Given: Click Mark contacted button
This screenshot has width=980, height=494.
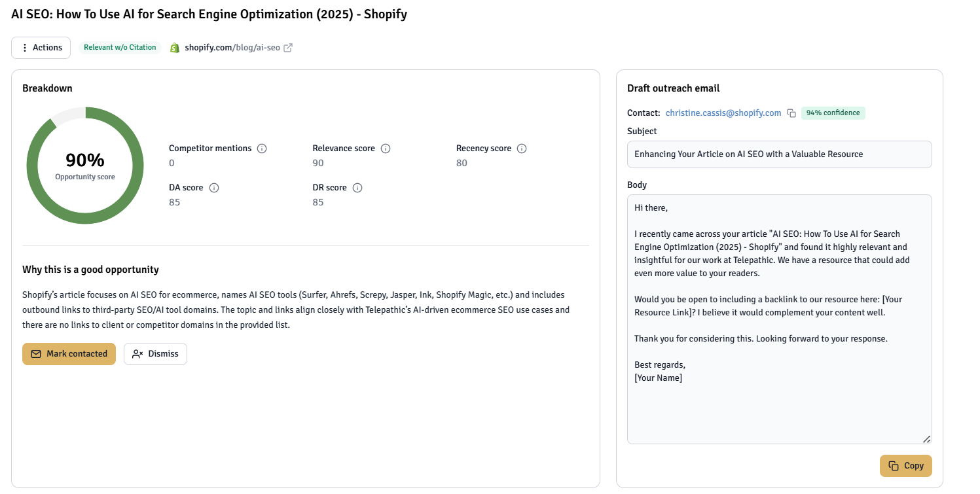Looking at the screenshot, I should tap(69, 354).
